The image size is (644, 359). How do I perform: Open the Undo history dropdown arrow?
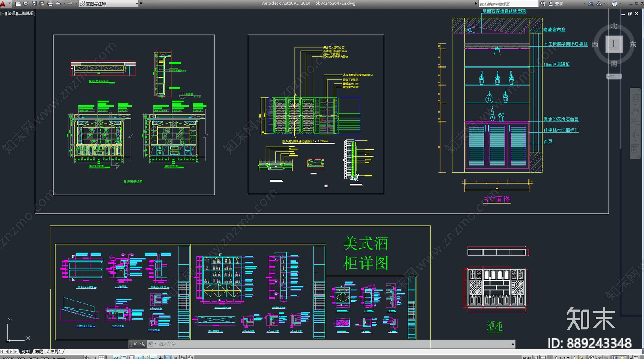click(64, 4)
